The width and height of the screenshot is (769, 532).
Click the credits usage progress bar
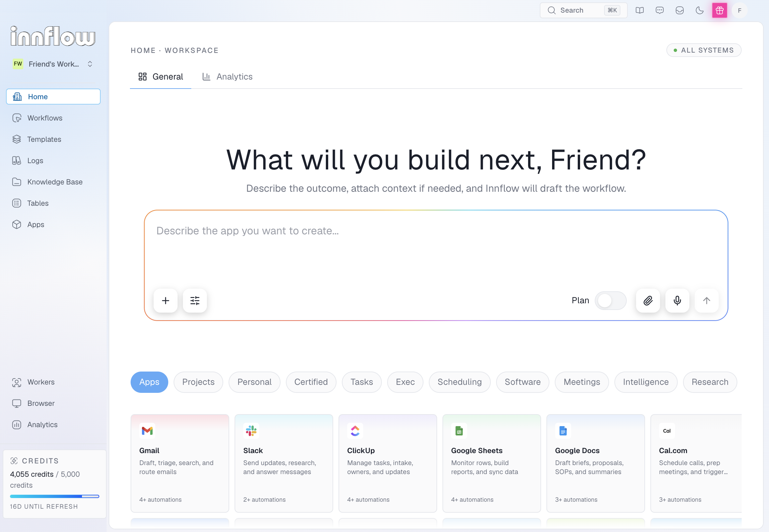pyautogui.click(x=55, y=496)
